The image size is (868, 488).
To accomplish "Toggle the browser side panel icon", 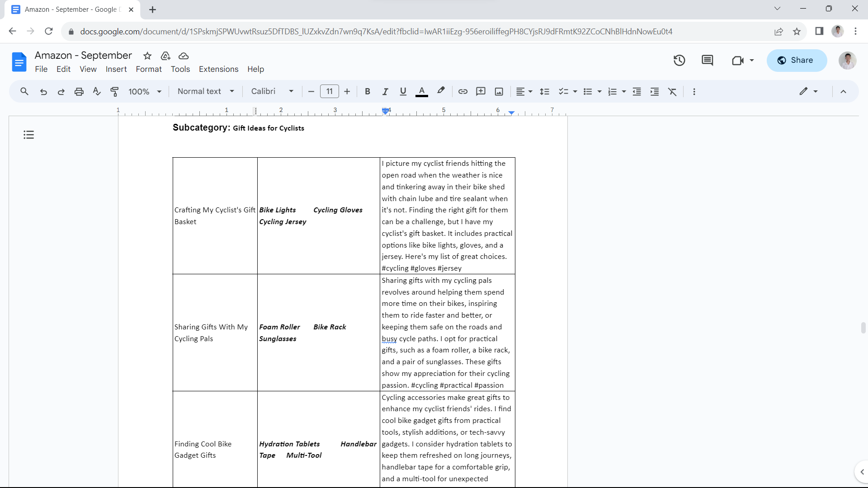I will tap(819, 31).
